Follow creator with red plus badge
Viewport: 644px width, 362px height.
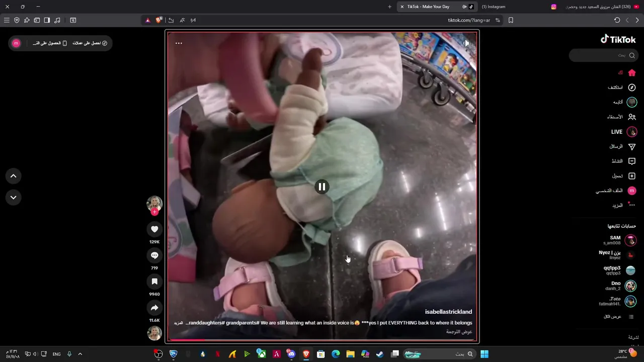coord(154,212)
